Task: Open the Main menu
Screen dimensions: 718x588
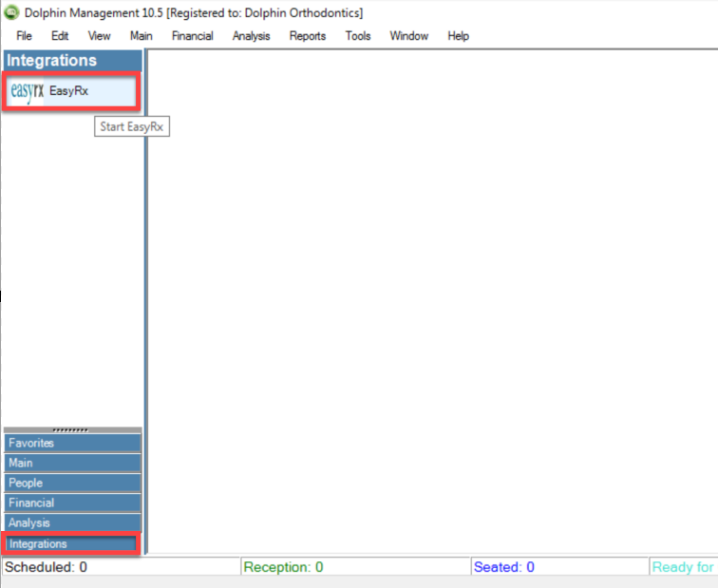Action: 141,36
